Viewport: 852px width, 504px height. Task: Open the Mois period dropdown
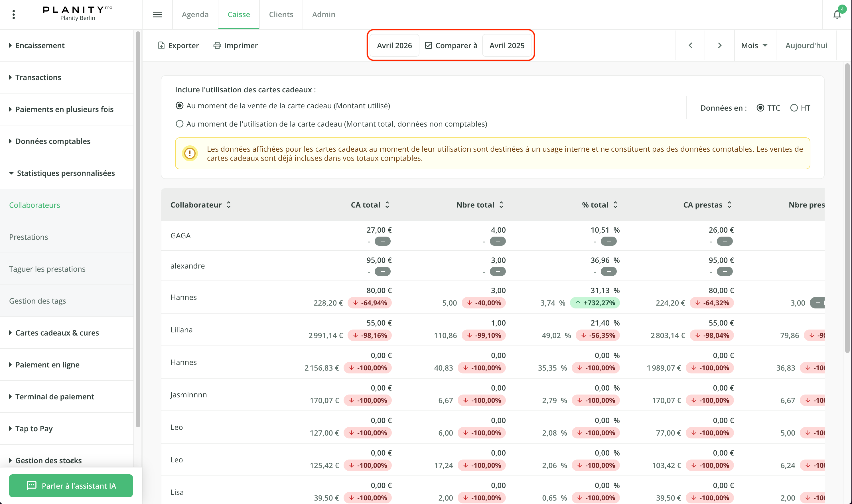point(754,46)
